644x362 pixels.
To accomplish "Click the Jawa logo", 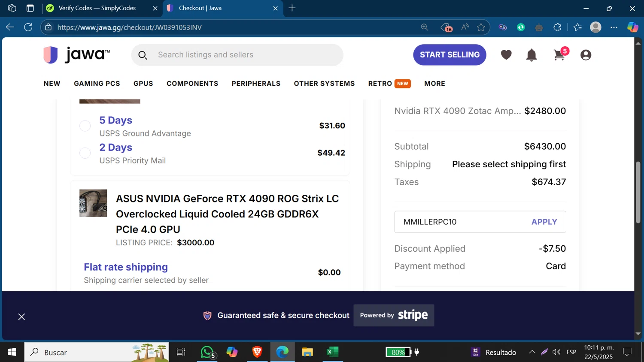I will (76, 55).
